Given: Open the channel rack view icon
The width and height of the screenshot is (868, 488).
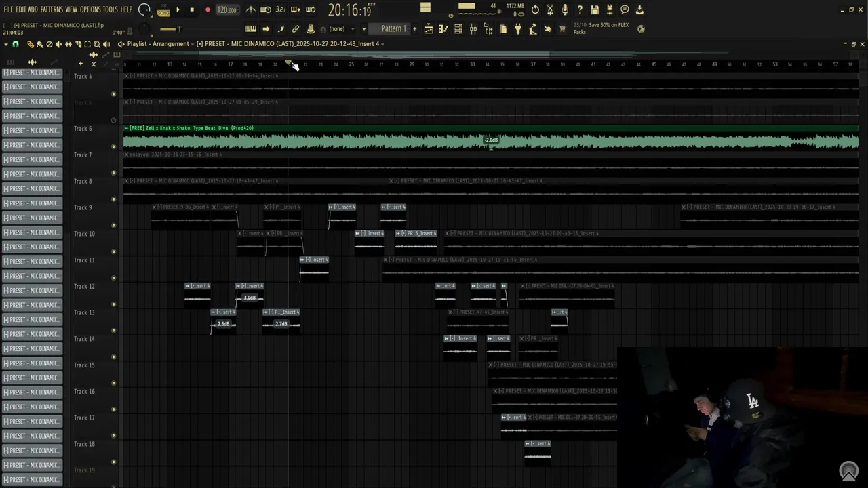Looking at the screenshot, I should pyautogui.click(x=458, y=29).
